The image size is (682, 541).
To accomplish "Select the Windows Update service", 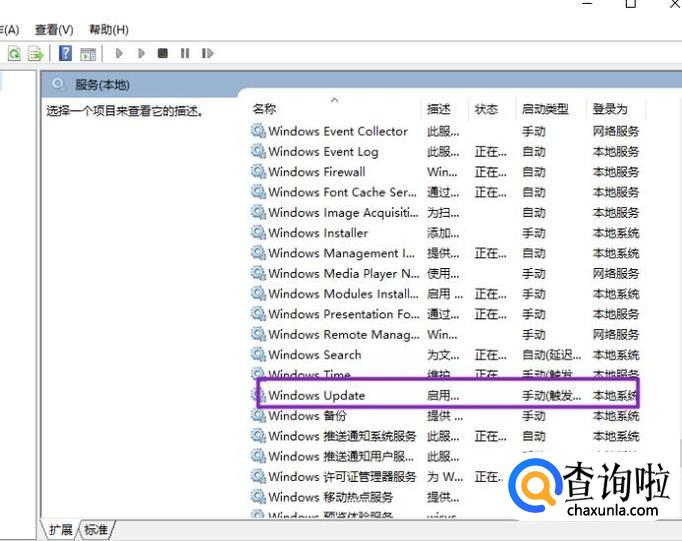I will (316, 395).
